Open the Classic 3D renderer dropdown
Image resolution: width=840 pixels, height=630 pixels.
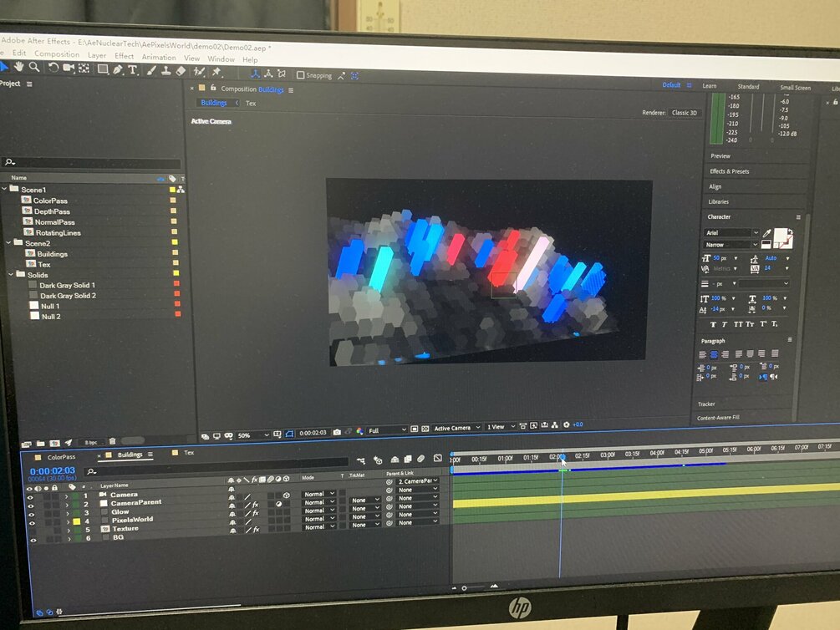(x=685, y=113)
